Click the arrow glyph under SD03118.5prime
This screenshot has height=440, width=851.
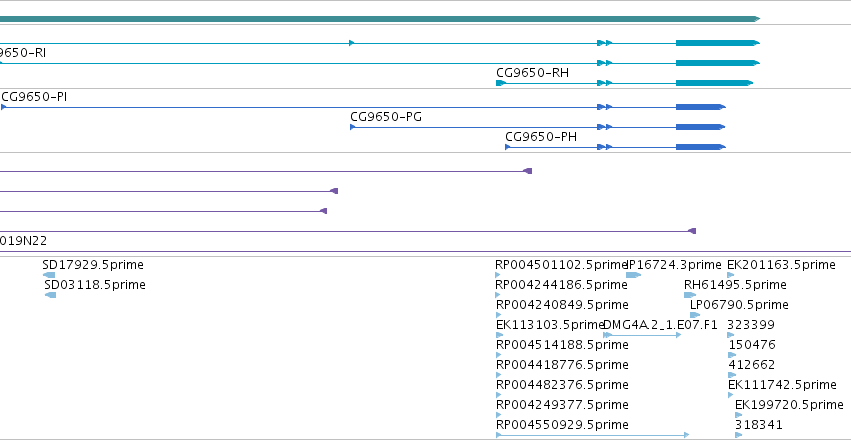[x=50, y=295]
